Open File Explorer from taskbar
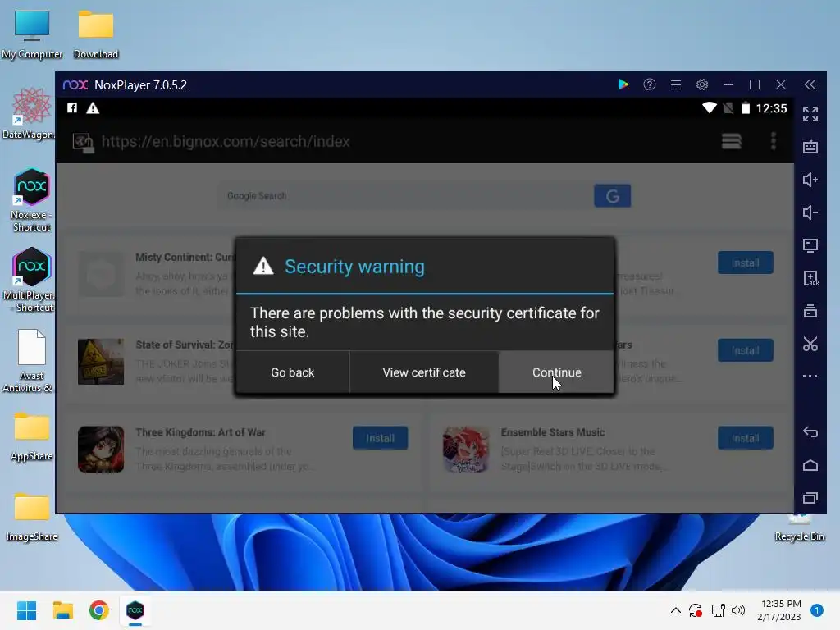The height and width of the screenshot is (630, 840). (x=62, y=610)
